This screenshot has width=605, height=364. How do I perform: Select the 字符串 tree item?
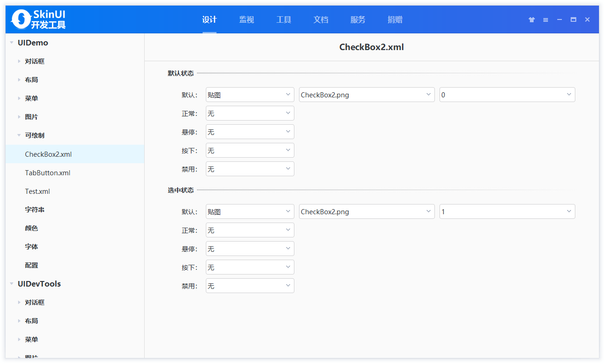[x=75, y=210]
